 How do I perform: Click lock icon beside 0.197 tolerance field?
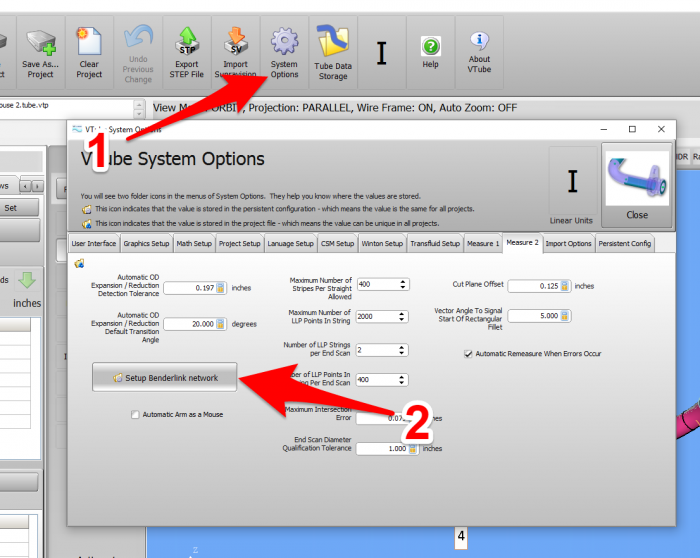(x=221, y=288)
